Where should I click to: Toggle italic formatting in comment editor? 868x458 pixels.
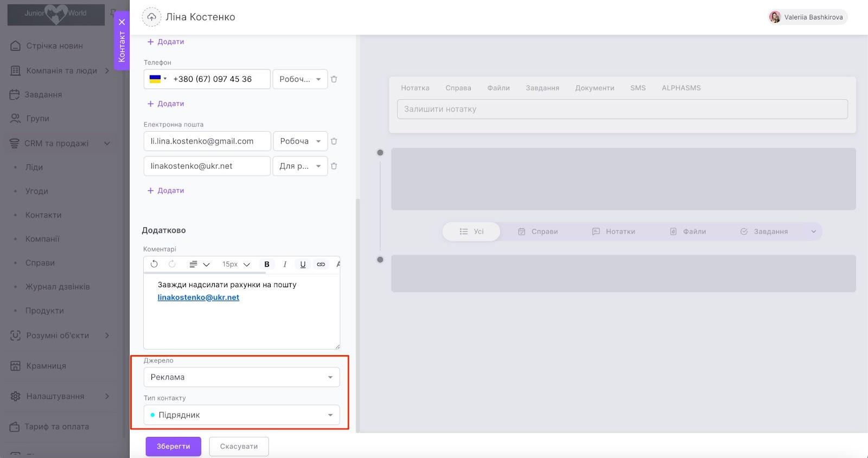coord(285,264)
